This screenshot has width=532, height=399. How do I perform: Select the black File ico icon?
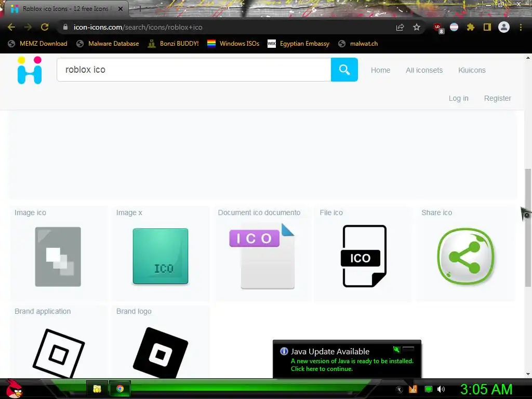[364, 256]
